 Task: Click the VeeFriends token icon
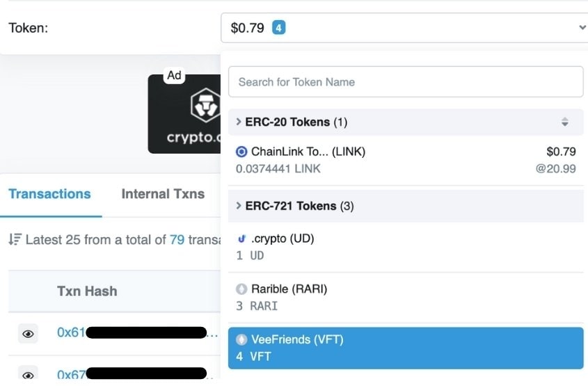[x=241, y=339]
